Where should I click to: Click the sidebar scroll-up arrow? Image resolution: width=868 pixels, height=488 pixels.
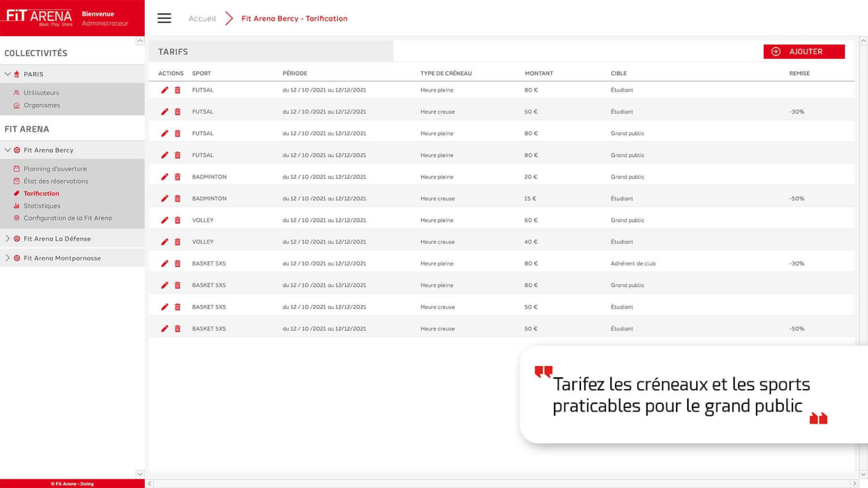140,41
